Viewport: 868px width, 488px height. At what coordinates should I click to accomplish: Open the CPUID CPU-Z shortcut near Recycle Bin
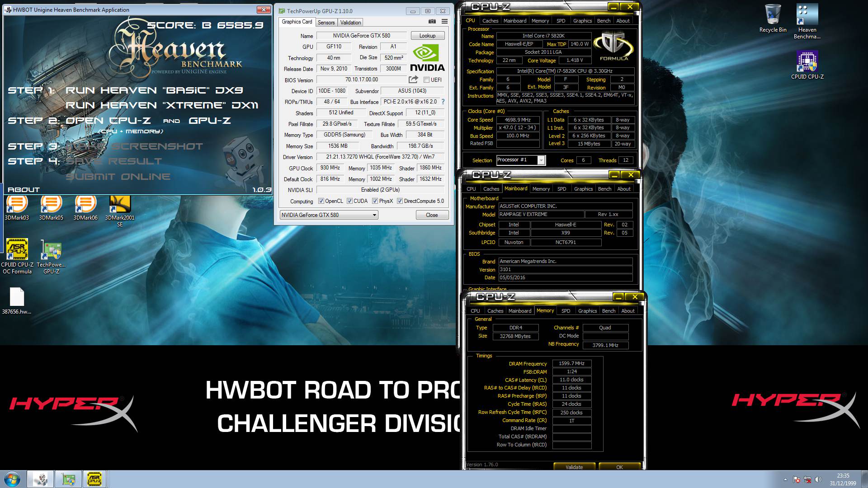click(807, 65)
